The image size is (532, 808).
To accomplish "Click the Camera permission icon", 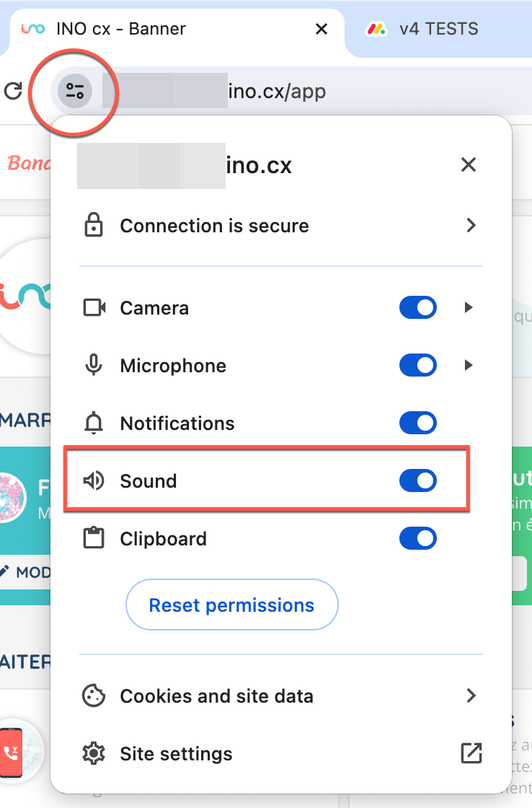I will pyautogui.click(x=94, y=308).
